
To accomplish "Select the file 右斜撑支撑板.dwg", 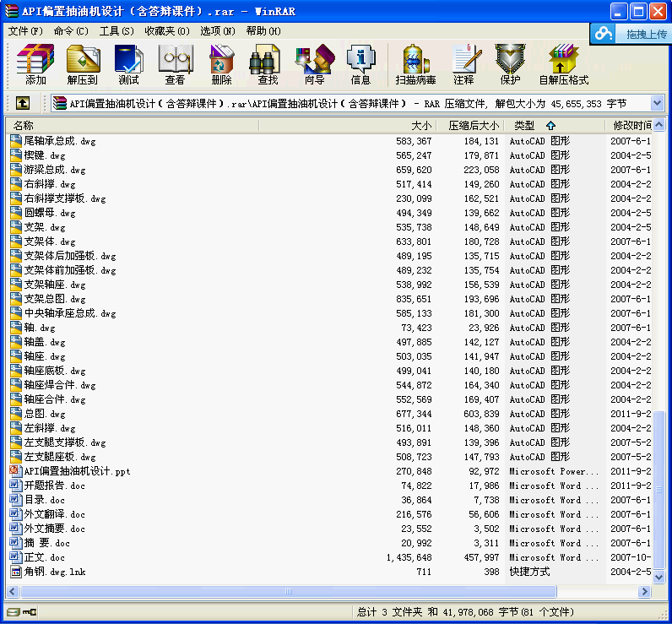I will click(65, 198).
